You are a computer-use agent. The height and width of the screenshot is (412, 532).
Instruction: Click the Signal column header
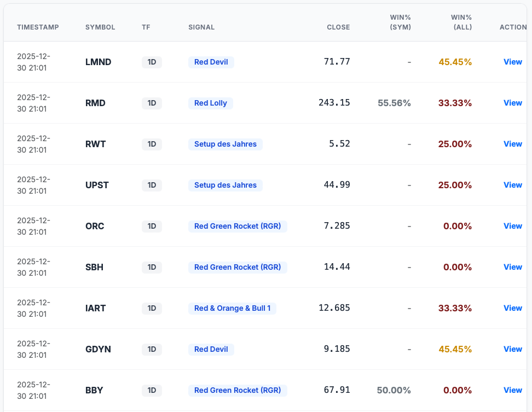pos(201,27)
